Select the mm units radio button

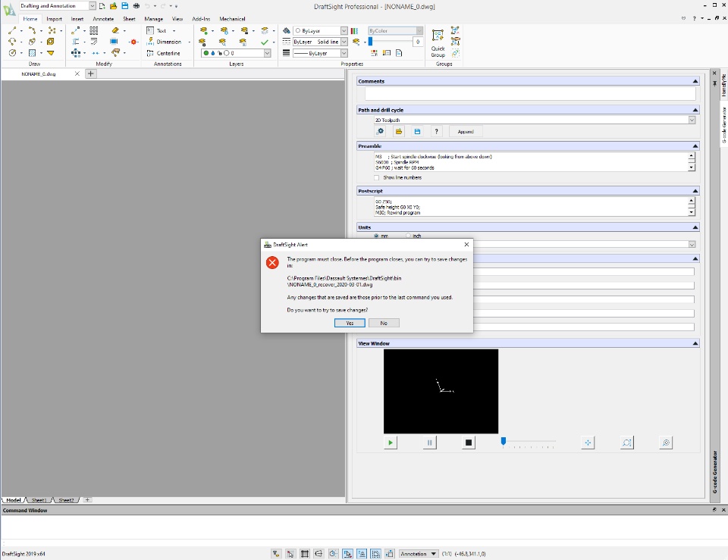377,236
